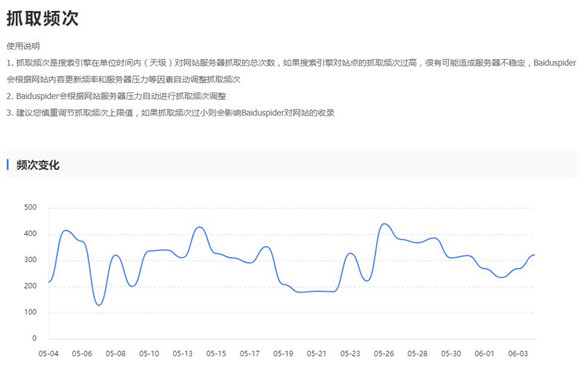The image size is (580, 378).
Task: Click the 05-23 date label
Action: [x=350, y=354]
